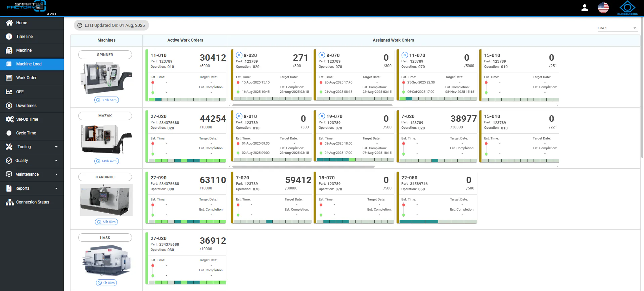Click the SPINNER row horizontal scrollbar

point(312,105)
